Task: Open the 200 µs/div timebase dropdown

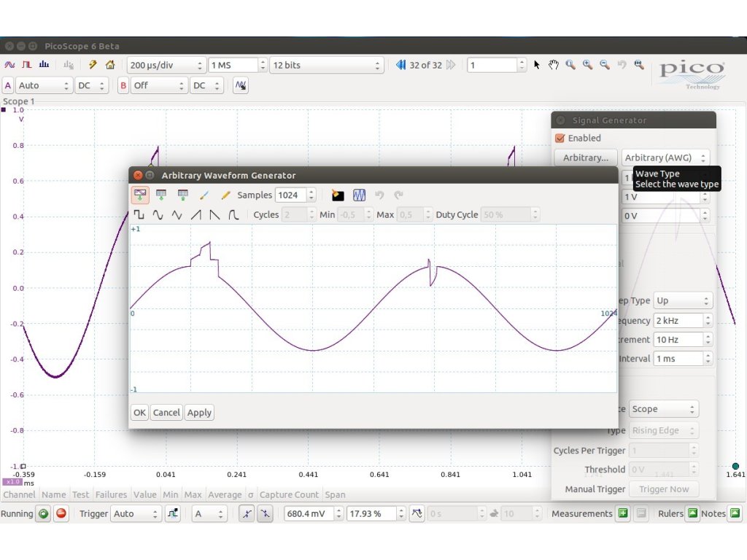Action: tap(166, 65)
